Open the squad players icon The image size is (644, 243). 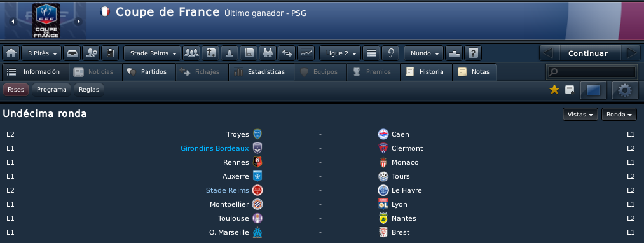191,53
